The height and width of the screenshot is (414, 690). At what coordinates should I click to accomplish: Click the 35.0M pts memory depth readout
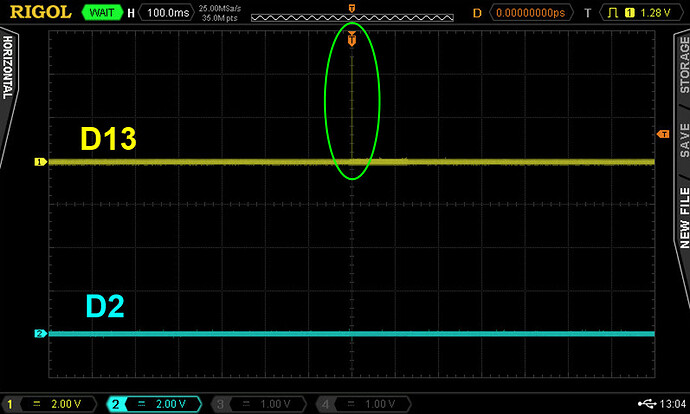coord(220,18)
